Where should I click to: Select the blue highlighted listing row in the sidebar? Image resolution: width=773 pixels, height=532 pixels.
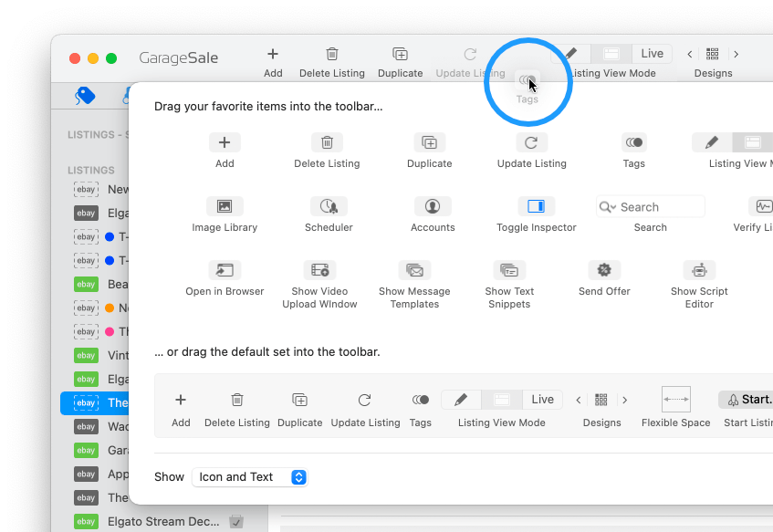[x=94, y=402]
